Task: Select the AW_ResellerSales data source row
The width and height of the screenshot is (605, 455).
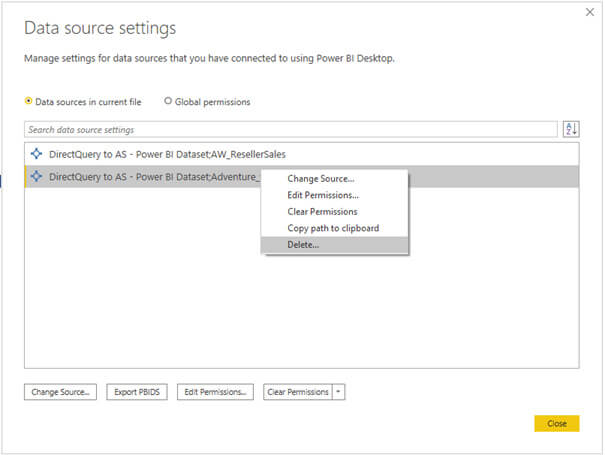Action: pos(302,154)
